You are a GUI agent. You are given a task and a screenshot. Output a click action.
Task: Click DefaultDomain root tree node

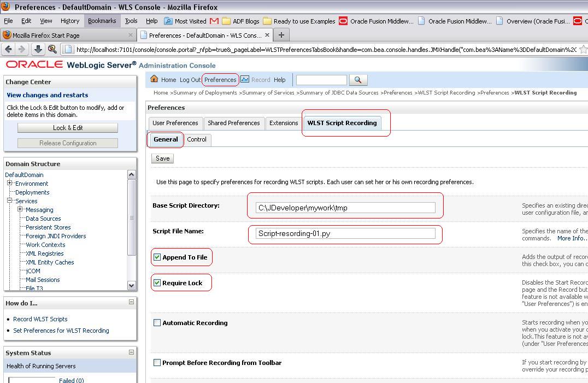[x=25, y=175]
